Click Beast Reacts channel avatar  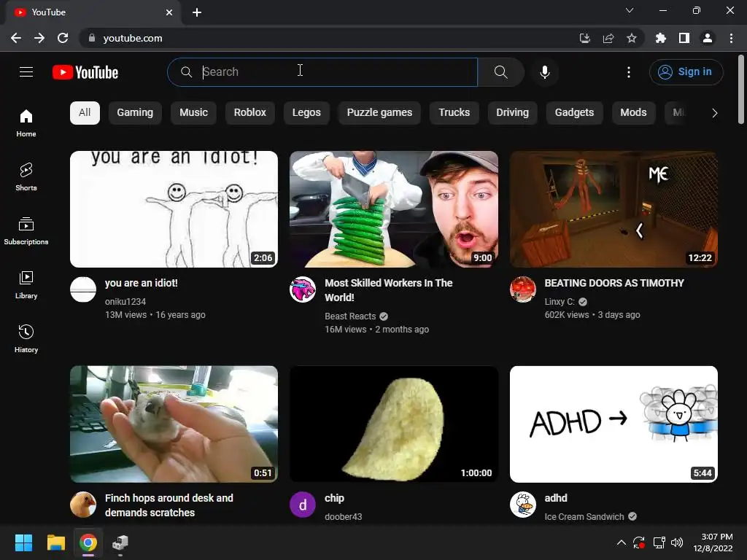[303, 289]
